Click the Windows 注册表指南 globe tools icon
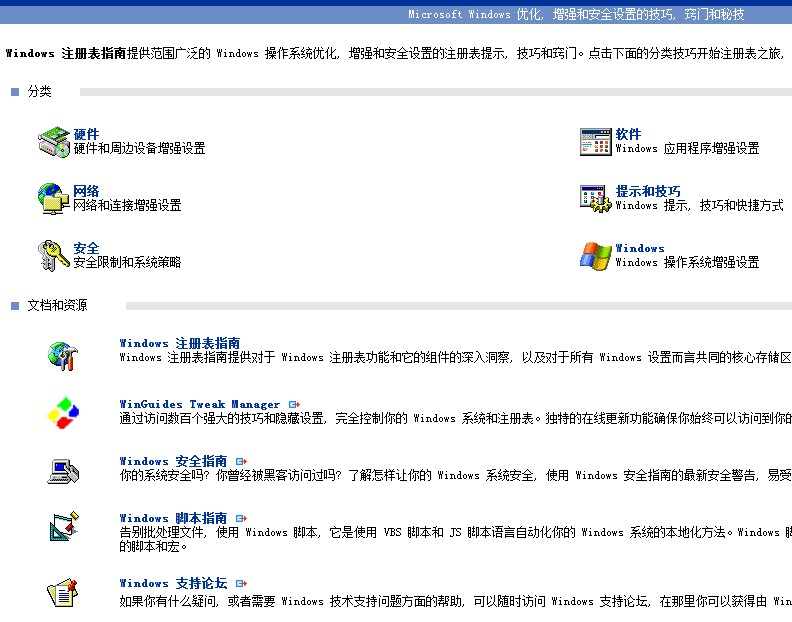Screen dimensions: 792x622 [63, 356]
